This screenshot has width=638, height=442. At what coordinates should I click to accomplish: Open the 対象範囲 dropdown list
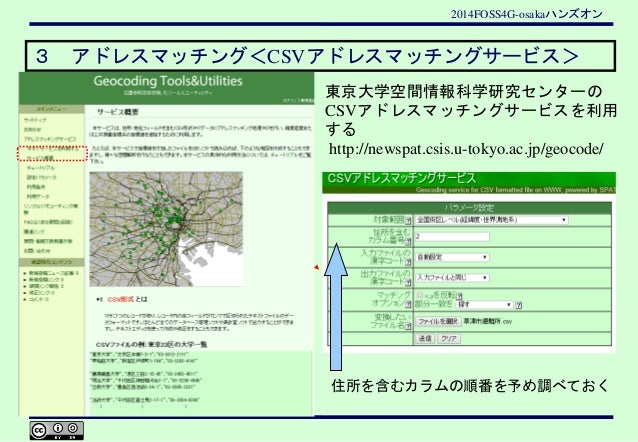(x=492, y=220)
